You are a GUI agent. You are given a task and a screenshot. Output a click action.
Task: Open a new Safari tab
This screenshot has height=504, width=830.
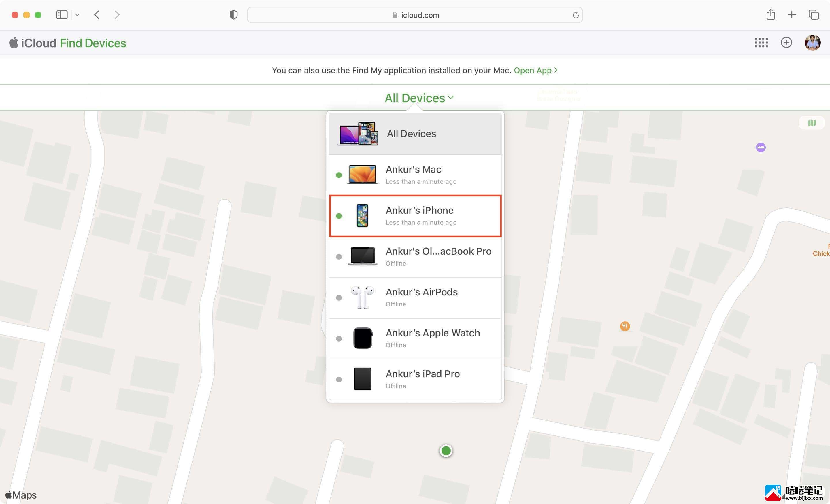(x=792, y=15)
